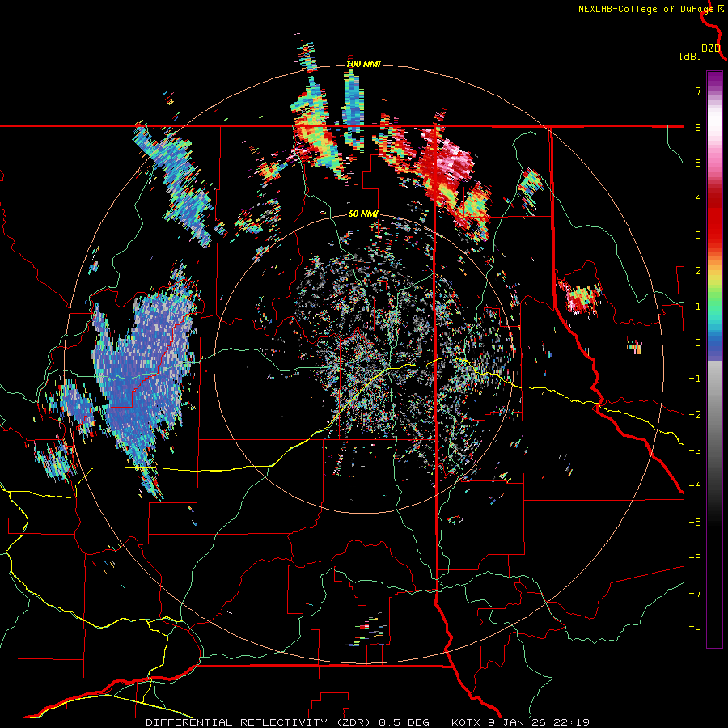Click the 6 dB tick on the color scale
728x728 pixels.
[698, 127]
